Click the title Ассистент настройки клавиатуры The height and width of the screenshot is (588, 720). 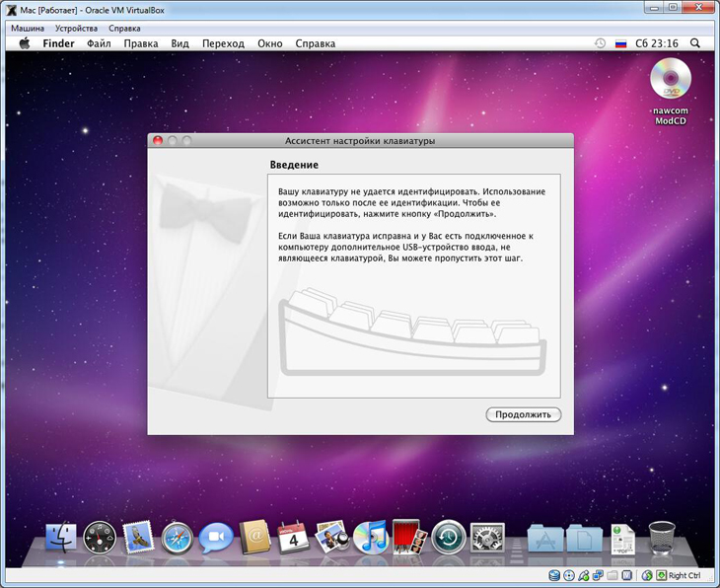tap(360, 140)
